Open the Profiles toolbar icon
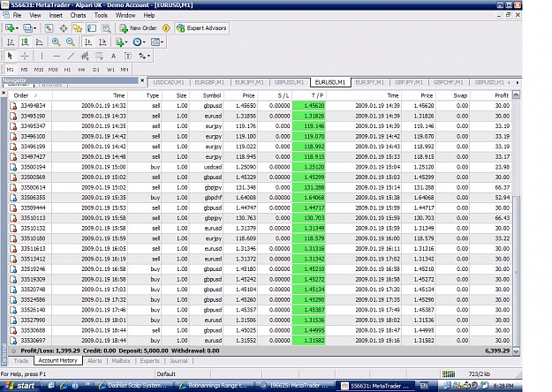Viewport: 552px width, 392px height. tap(27, 28)
